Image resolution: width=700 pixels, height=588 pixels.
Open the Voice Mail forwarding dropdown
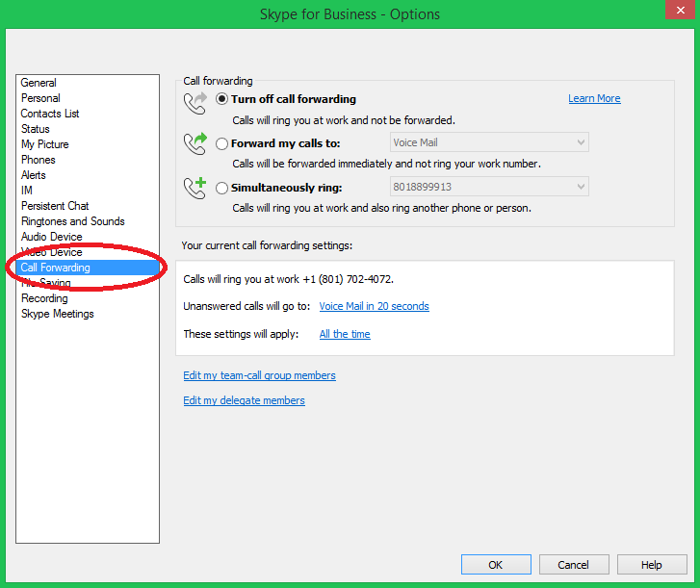pos(489,142)
